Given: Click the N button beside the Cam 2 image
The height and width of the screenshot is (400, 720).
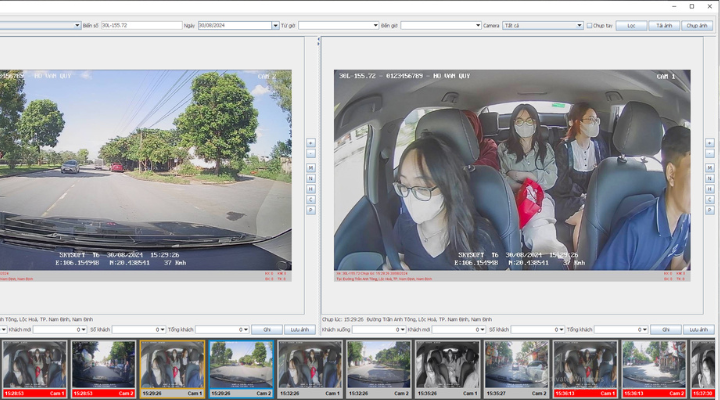Looking at the screenshot, I should click(x=311, y=179).
